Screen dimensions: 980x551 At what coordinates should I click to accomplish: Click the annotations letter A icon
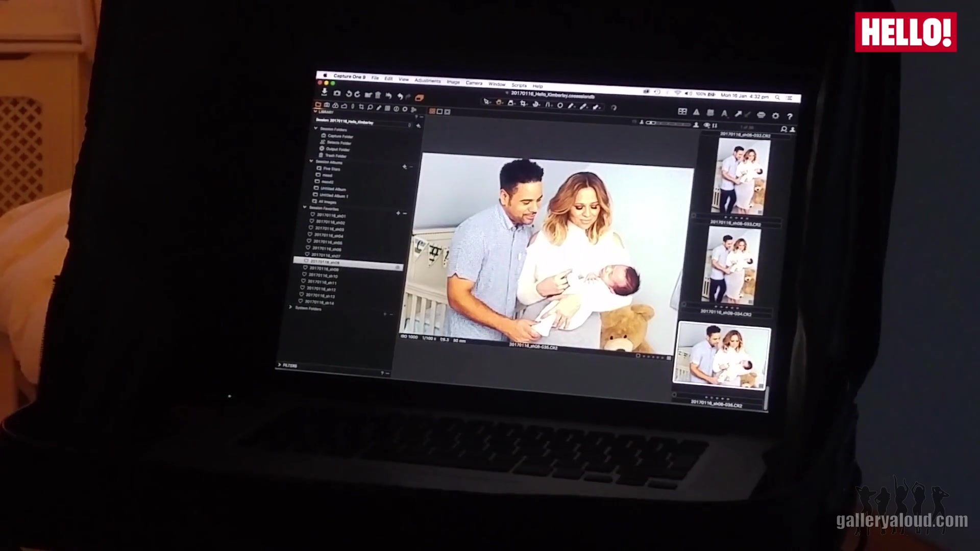pos(724,113)
